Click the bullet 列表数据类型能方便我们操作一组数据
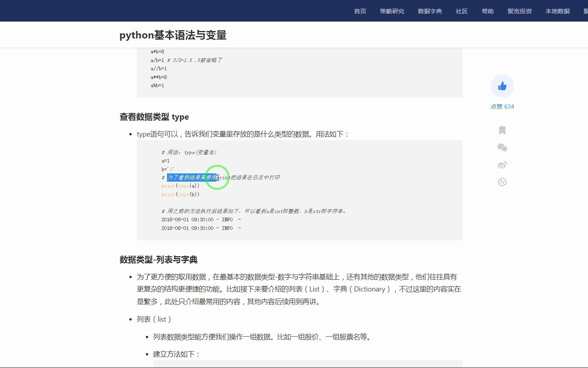588x368 pixels. [262, 337]
